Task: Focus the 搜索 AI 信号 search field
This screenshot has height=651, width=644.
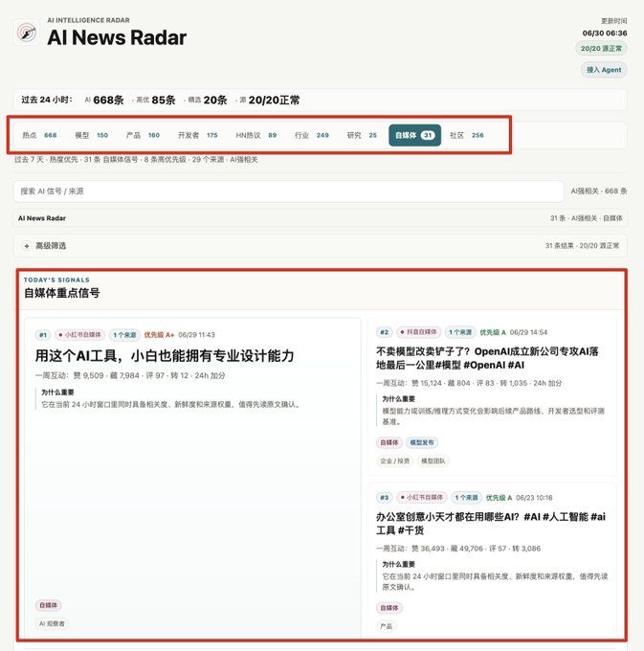Action: (x=289, y=191)
